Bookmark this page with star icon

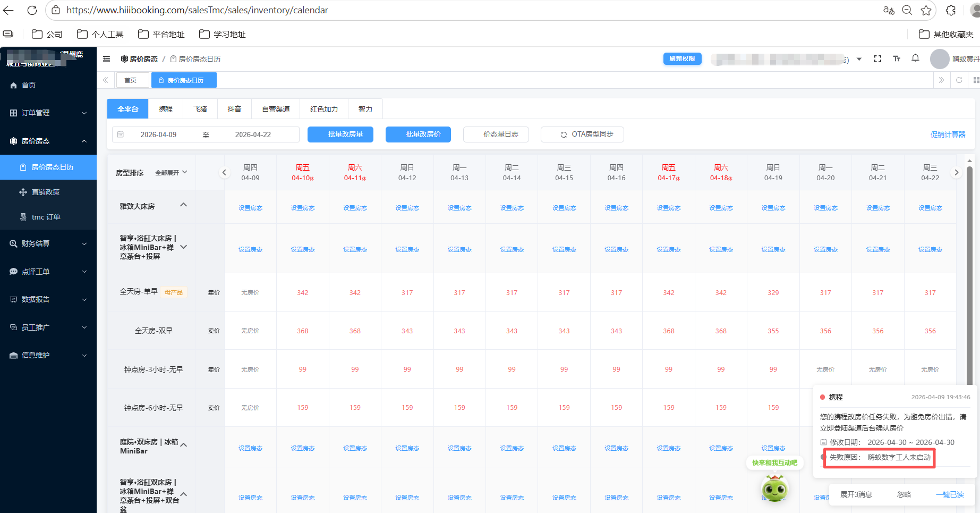pyautogui.click(x=926, y=10)
